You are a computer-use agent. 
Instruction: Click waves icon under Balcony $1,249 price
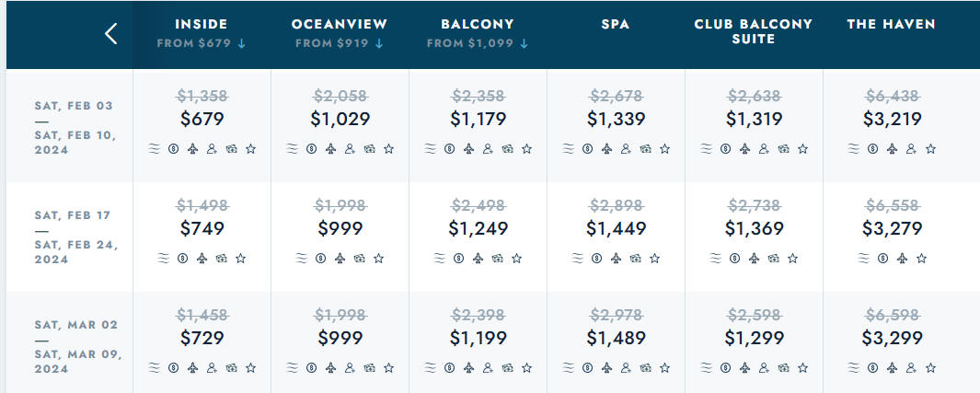tap(440, 258)
